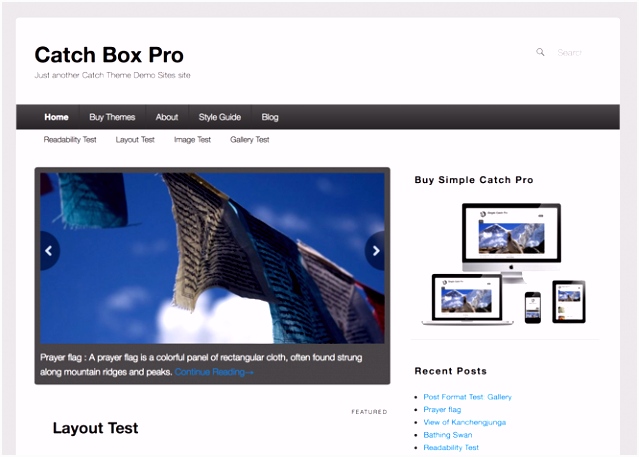Click the Prayer flag slide caption text
This screenshot has height=457, width=639.
click(201, 364)
